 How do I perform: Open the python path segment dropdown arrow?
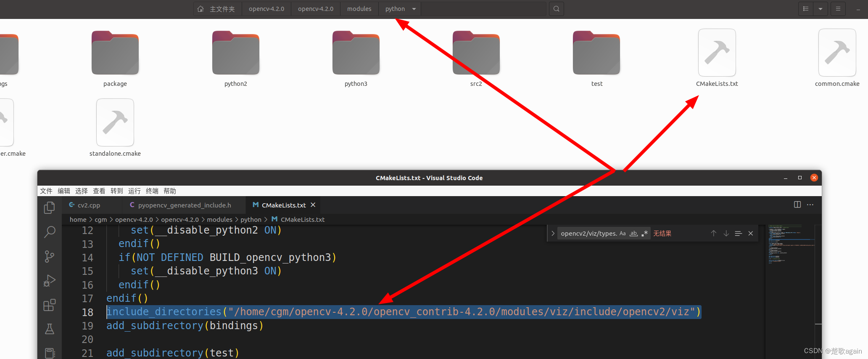(414, 9)
